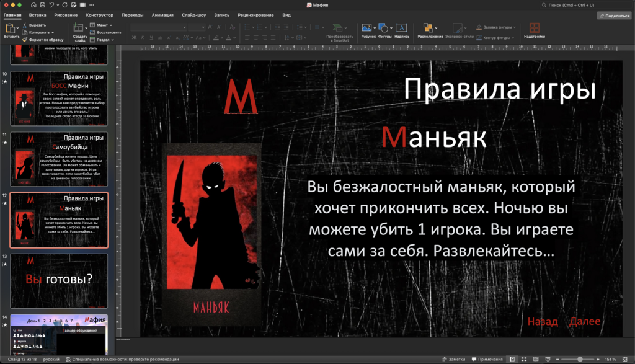Click the 151 % zoom level

[610, 359]
